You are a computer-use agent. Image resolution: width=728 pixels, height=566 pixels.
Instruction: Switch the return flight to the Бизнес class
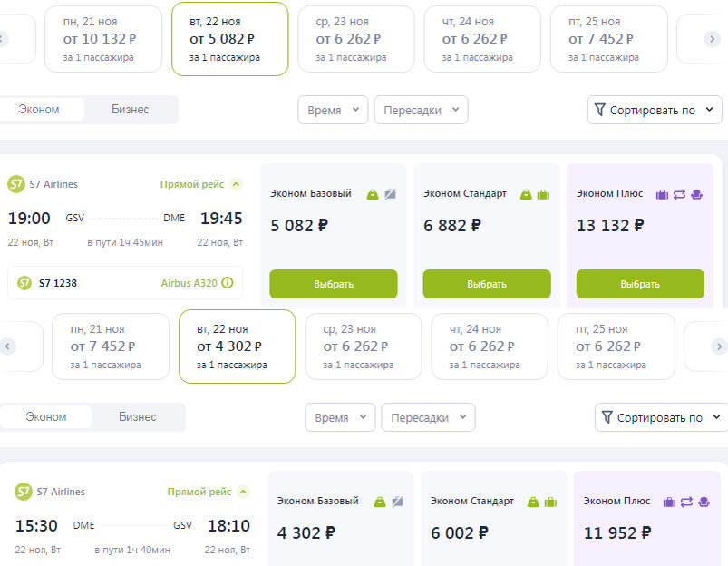138,417
